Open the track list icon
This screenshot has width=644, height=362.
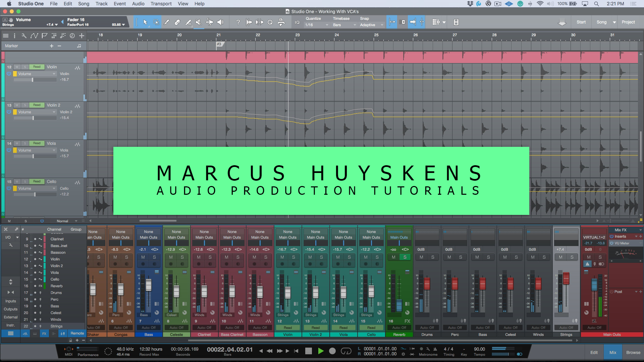click(6, 36)
